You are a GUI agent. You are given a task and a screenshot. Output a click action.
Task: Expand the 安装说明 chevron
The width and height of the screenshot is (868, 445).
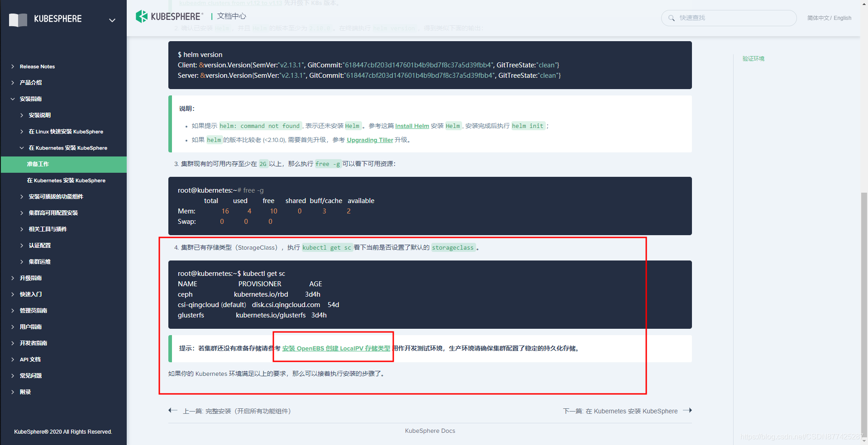coord(22,115)
